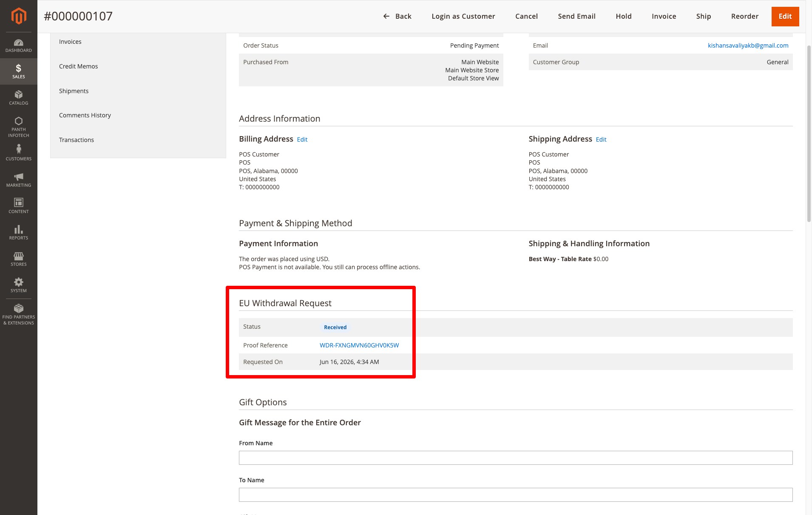Open the Content sidebar menu

tap(18, 206)
